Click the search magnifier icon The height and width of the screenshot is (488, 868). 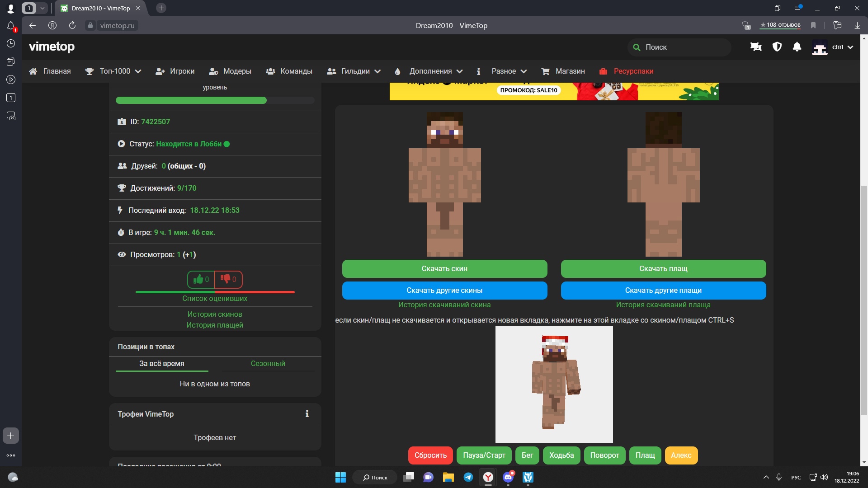tap(637, 47)
